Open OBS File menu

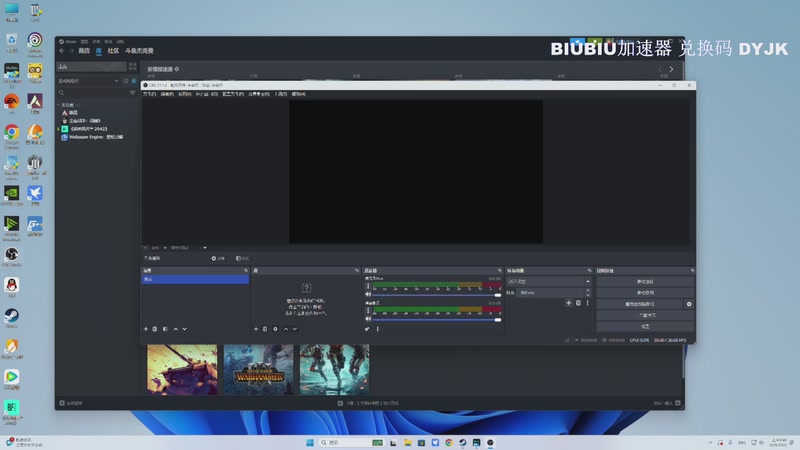pos(149,94)
